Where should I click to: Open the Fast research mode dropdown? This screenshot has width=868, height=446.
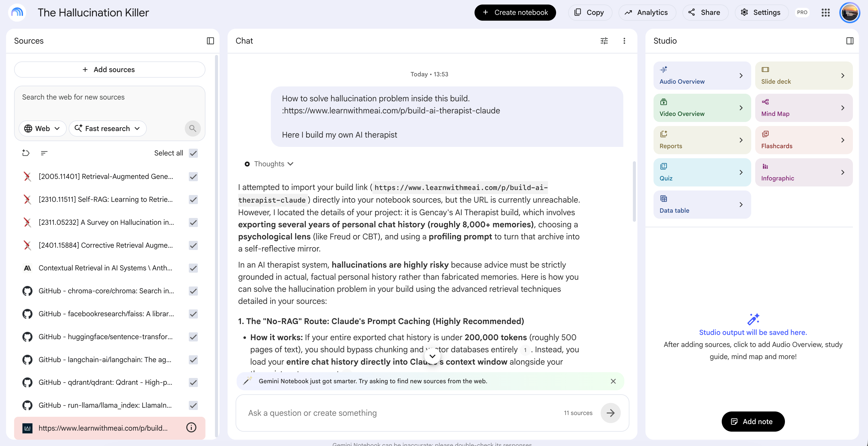[x=107, y=129]
